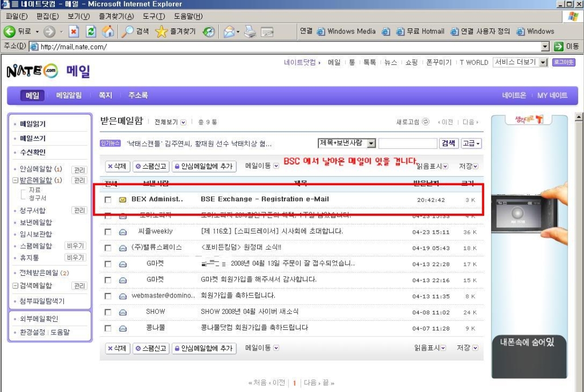Click top 삭제 button
This screenshot has width=584, height=392.
(x=117, y=166)
